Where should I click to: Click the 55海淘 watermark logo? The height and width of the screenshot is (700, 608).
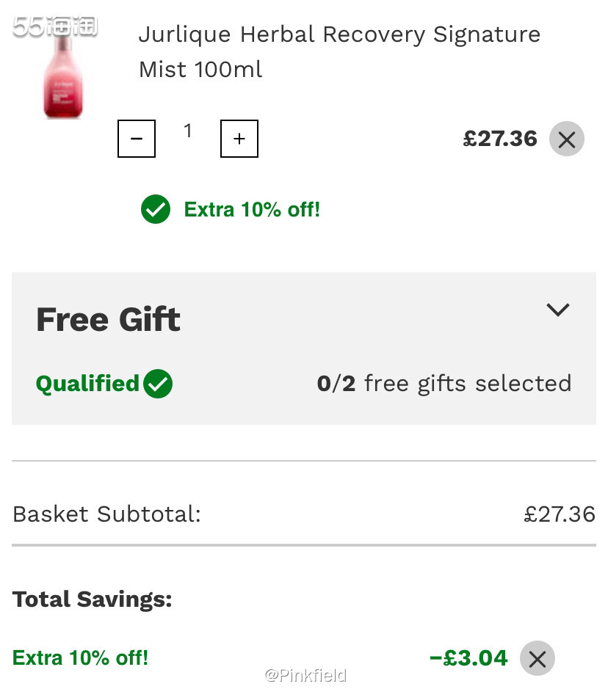[55, 26]
